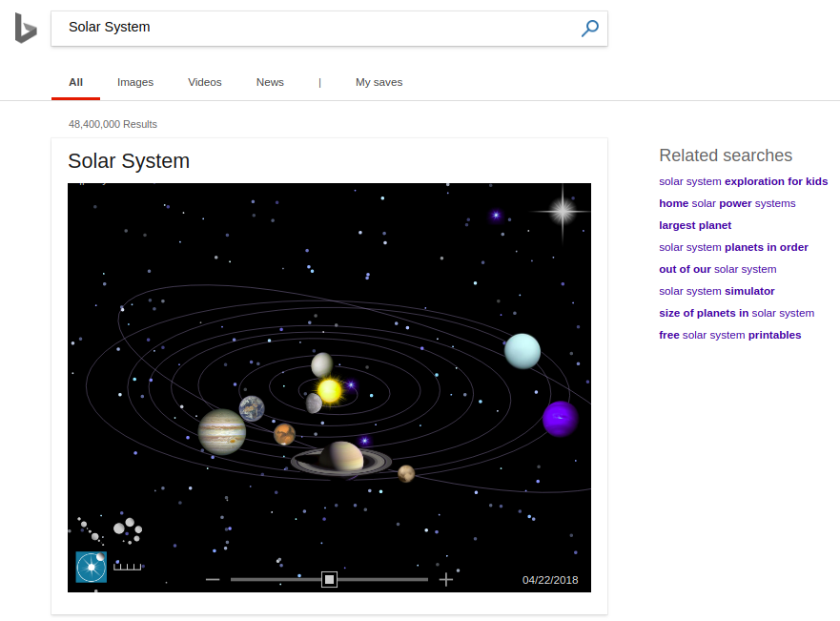Click the Jupiter planet
This screenshot has width=840, height=621.
222,432
